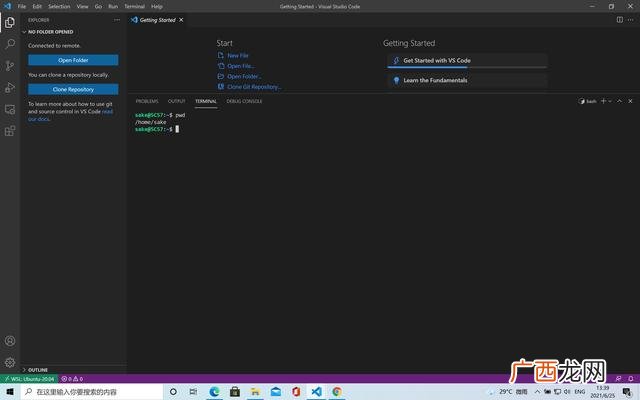Open the Search view in activity bar
640x400 pixels.
pos(10,44)
